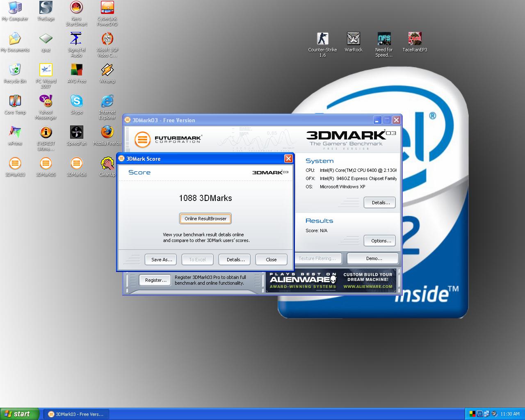Open the Windows Start menu
Viewport: 525px width, 420px height.
(20, 414)
